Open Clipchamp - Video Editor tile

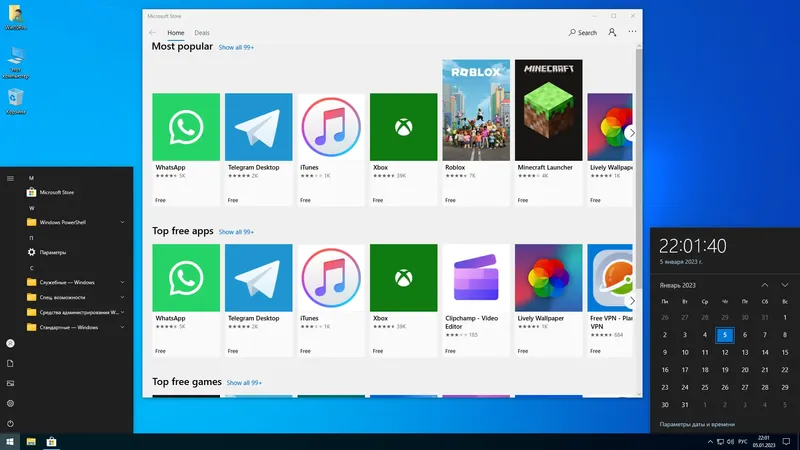point(476,300)
